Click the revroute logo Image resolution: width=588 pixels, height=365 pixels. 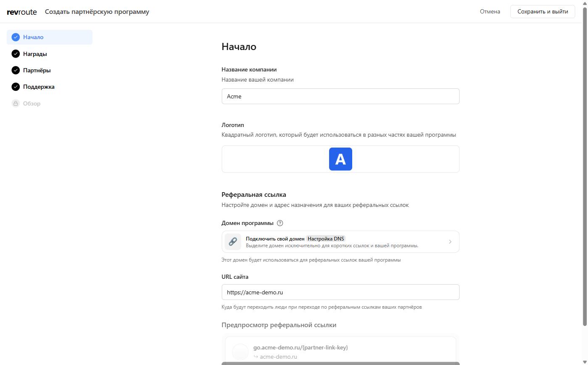(22, 12)
